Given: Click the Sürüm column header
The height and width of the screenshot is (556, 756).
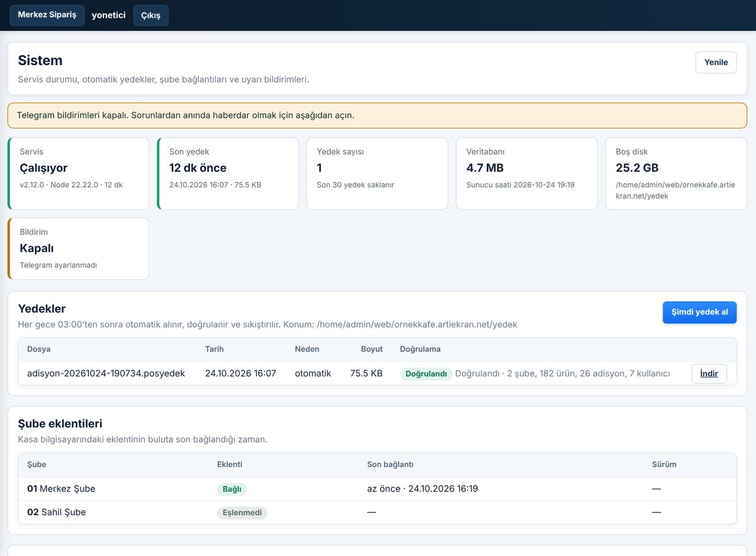Looking at the screenshot, I should tap(664, 464).
